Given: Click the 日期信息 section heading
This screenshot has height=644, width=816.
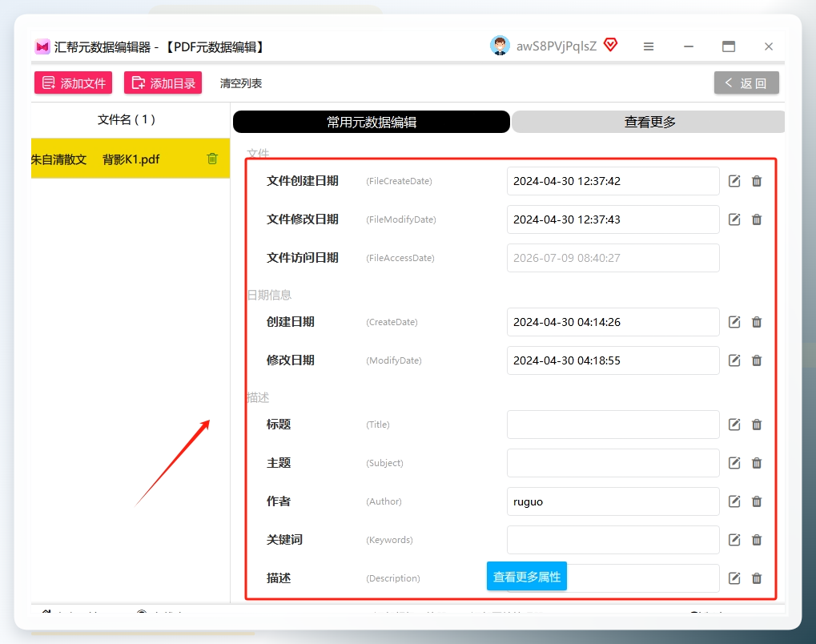Looking at the screenshot, I should click(x=269, y=296).
